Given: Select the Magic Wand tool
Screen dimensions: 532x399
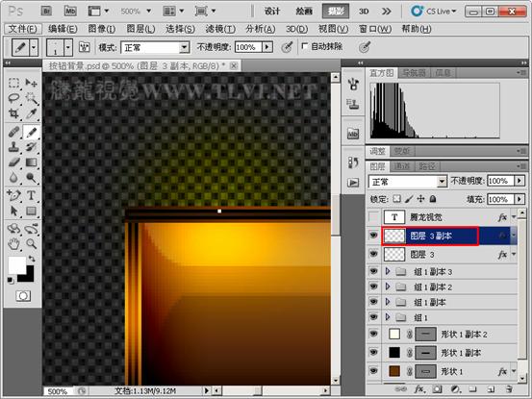Looking at the screenshot, I should click(x=31, y=98).
